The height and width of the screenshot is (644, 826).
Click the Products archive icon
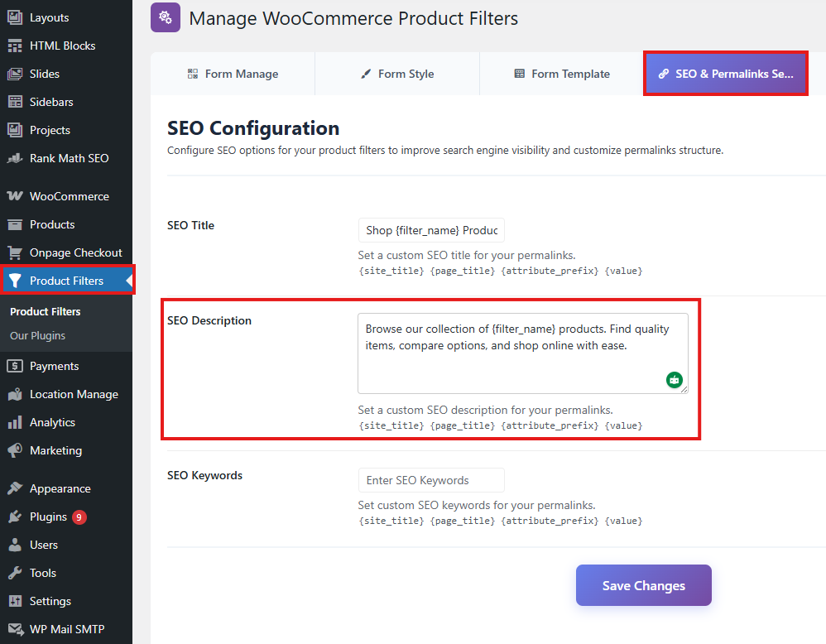click(15, 224)
